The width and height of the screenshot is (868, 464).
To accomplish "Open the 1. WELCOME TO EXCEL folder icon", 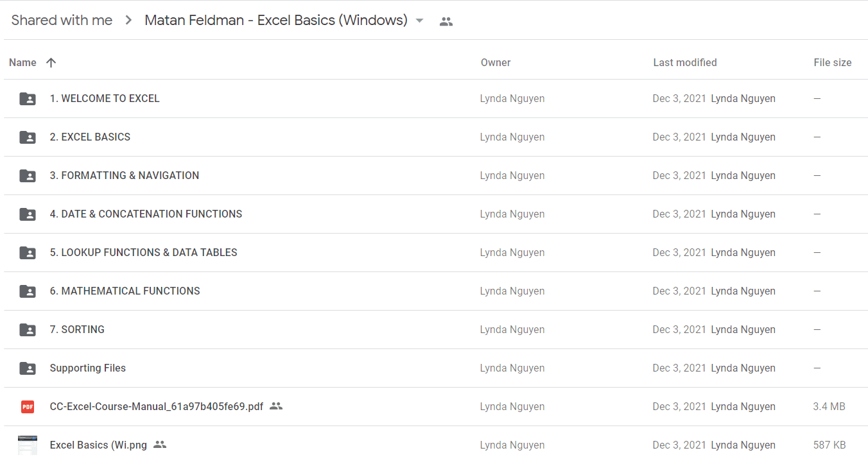I will pos(28,99).
